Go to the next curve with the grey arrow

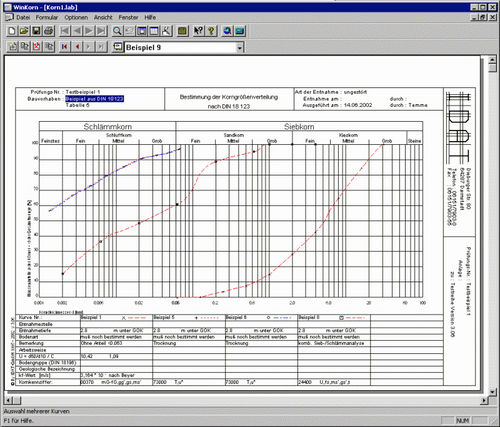coord(89,47)
